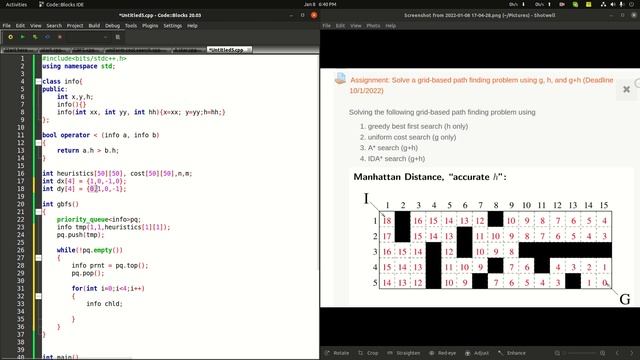Screen dimensions: 640x360
Task: Collapse the class info fold marker at line 4
Action: pos(38,82)
